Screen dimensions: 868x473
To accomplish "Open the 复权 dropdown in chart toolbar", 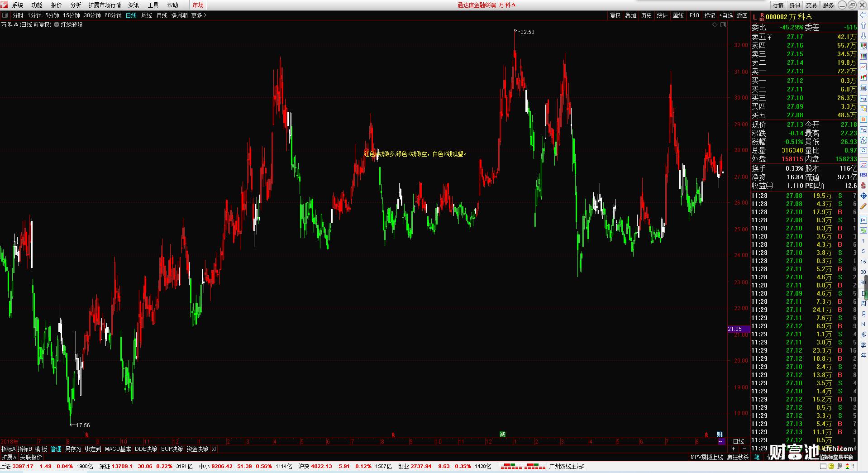I will coord(615,15).
